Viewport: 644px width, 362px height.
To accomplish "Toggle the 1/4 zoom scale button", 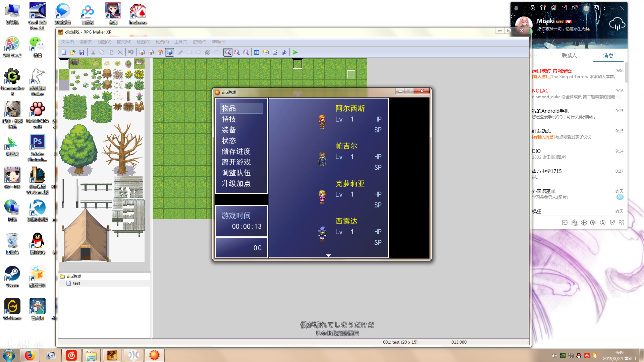I will (246, 52).
